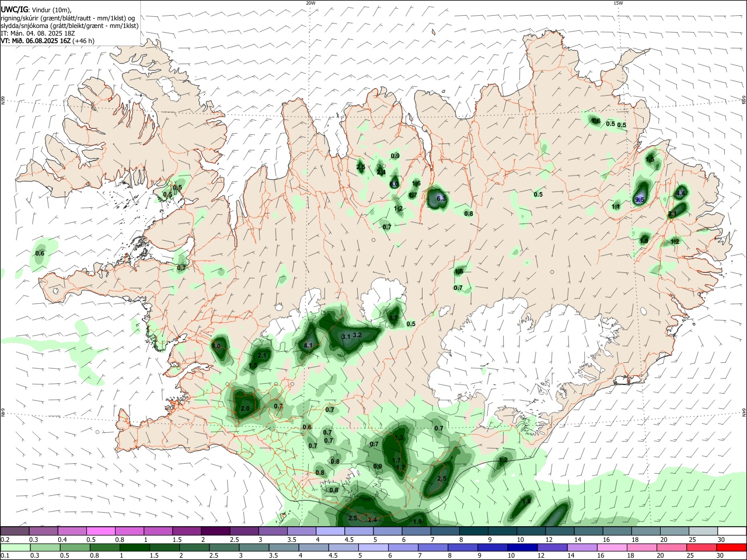Click the darkest purple swatch labeled 2 in top legend

point(215,531)
